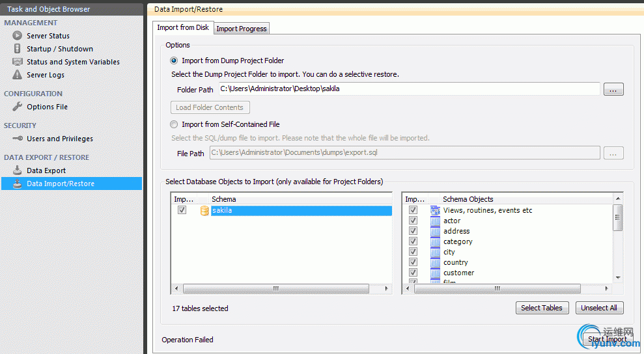Open Status and System Variables icon
The image size is (644, 354).
(x=18, y=62)
